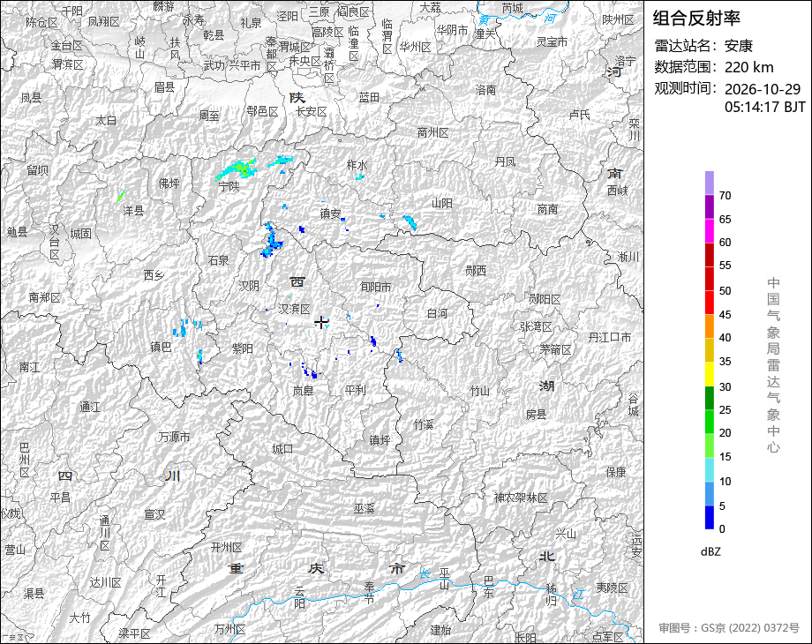Screen dimensions: 812x644
Task: Pick the magenta 60–65 dBZ legend swatch
Action: [710, 230]
